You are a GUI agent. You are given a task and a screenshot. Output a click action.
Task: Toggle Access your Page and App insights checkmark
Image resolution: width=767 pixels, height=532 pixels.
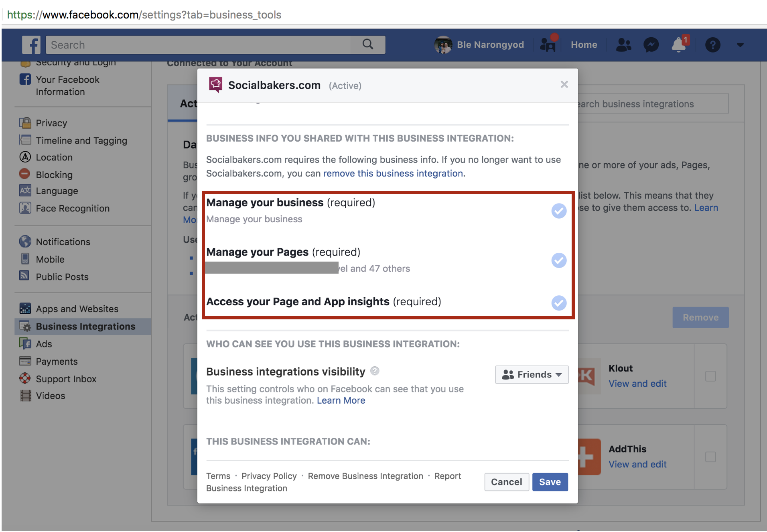[559, 303]
